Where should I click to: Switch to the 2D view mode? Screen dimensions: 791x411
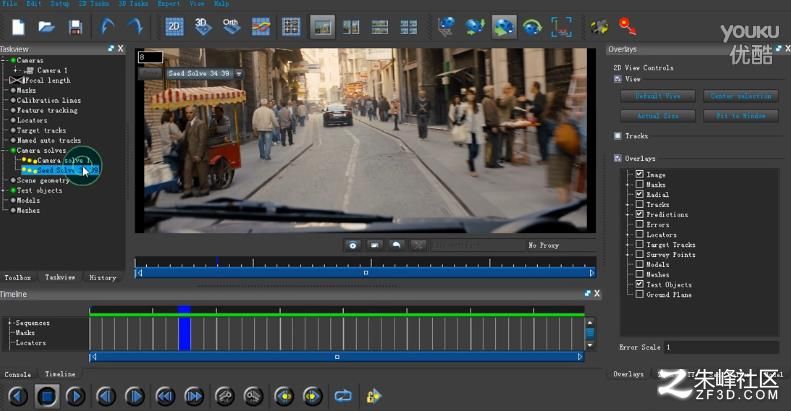point(174,27)
